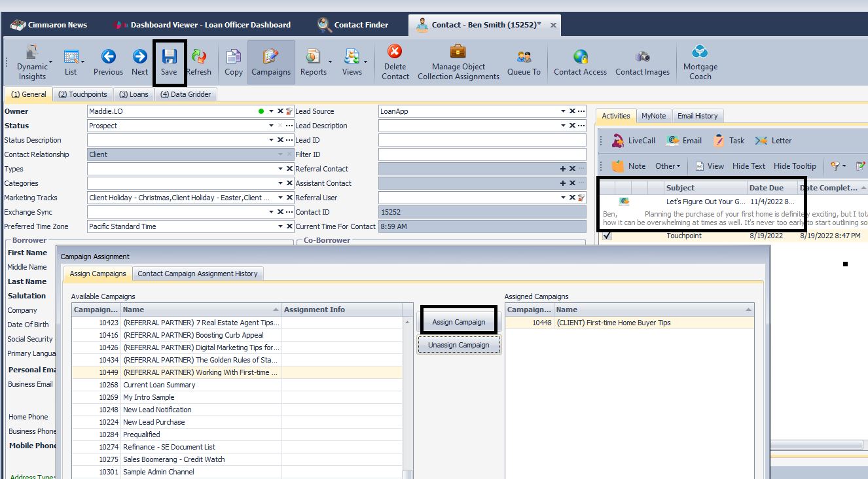The image size is (868, 479).
Task: Launch Mortgage Coach
Action: 700,62
